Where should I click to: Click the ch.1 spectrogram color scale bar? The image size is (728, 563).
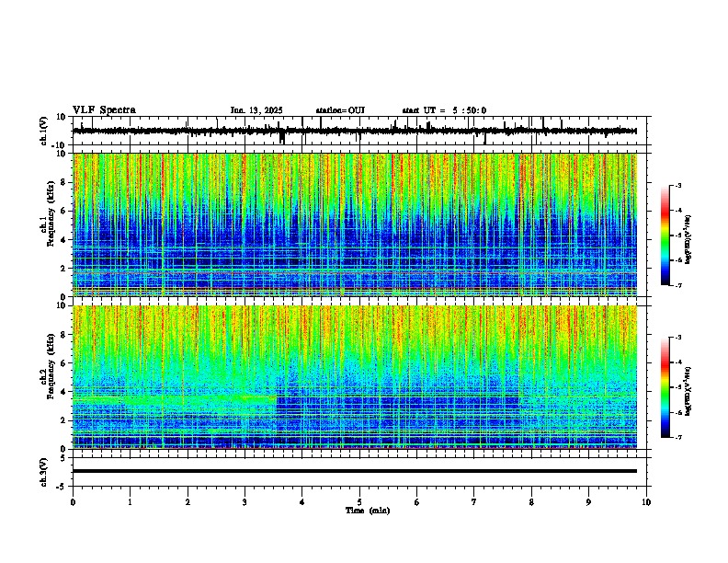(x=665, y=236)
